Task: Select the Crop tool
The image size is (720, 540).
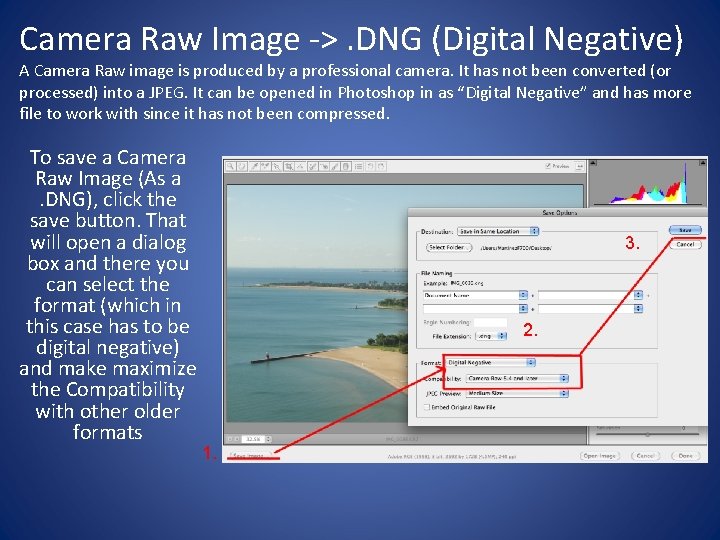Action: [288, 166]
